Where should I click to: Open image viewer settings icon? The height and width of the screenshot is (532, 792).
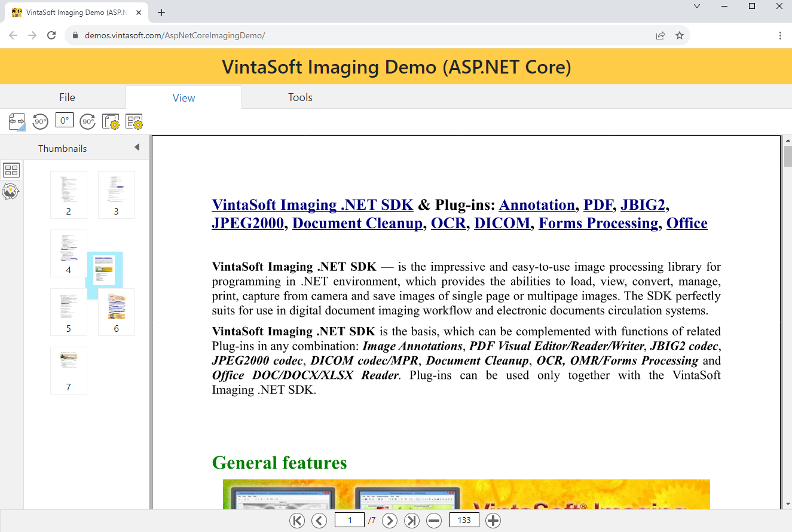click(x=111, y=121)
